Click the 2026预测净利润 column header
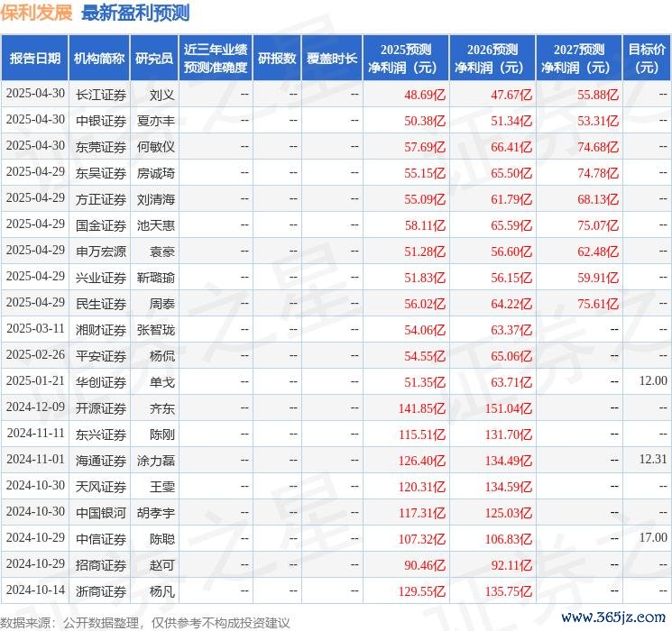Viewport: 672px width, 631px height. coord(492,59)
